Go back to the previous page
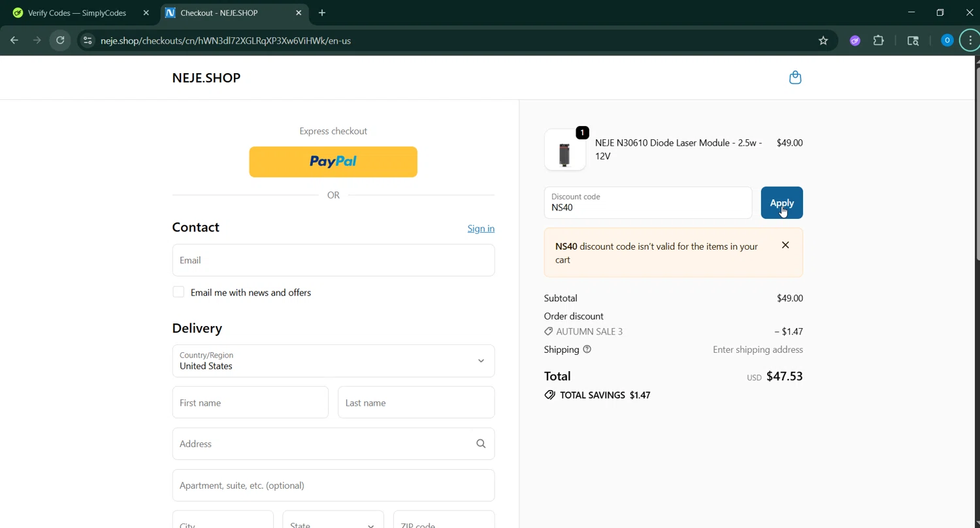 (14, 41)
